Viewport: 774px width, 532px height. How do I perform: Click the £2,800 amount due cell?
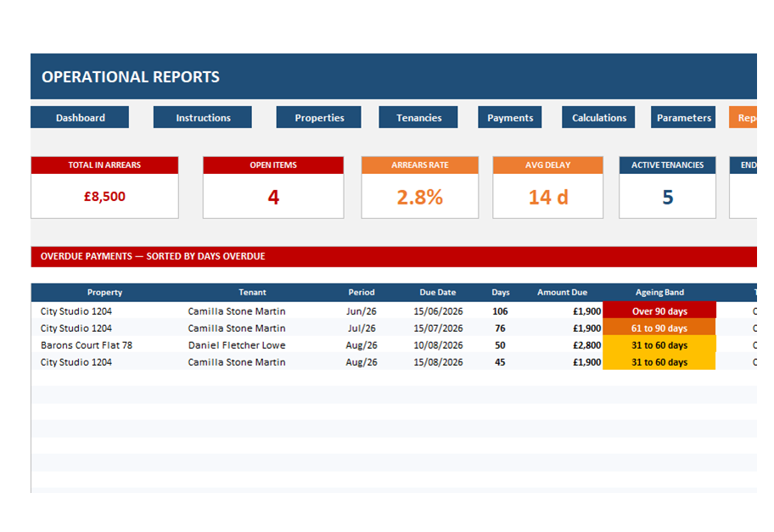(x=587, y=345)
